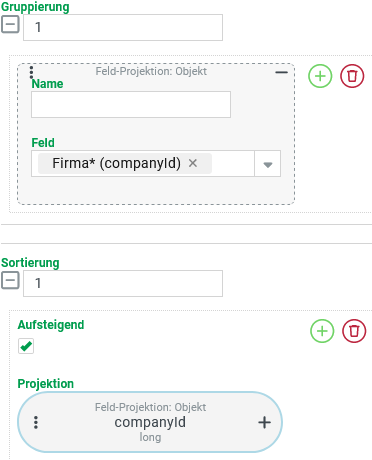This screenshot has height=460, width=372.
Task: Click the companyId long projection pill
Action: (x=150, y=422)
